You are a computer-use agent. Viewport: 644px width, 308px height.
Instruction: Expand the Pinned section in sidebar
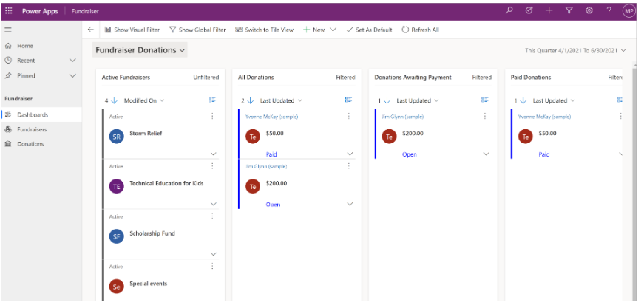(72, 75)
